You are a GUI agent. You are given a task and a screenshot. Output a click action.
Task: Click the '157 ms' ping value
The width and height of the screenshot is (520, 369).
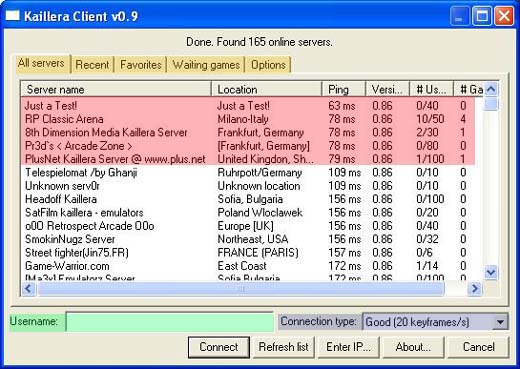(x=345, y=252)
